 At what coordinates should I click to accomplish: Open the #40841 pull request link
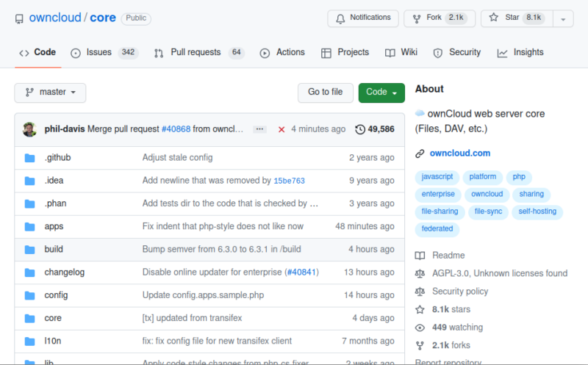[x=301, y=272]
